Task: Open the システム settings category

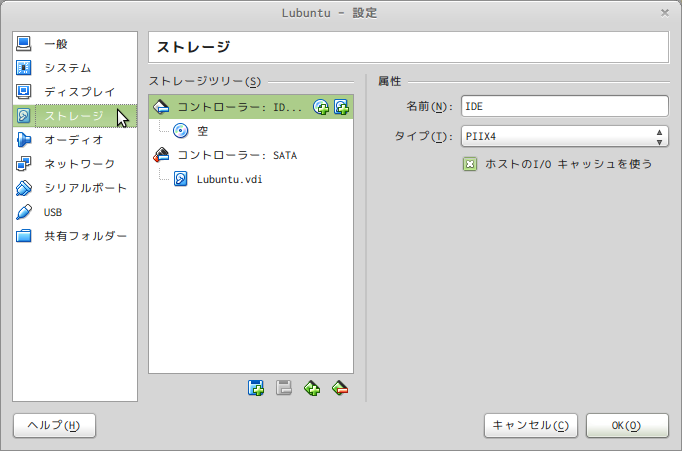Action: click(75, 68)
